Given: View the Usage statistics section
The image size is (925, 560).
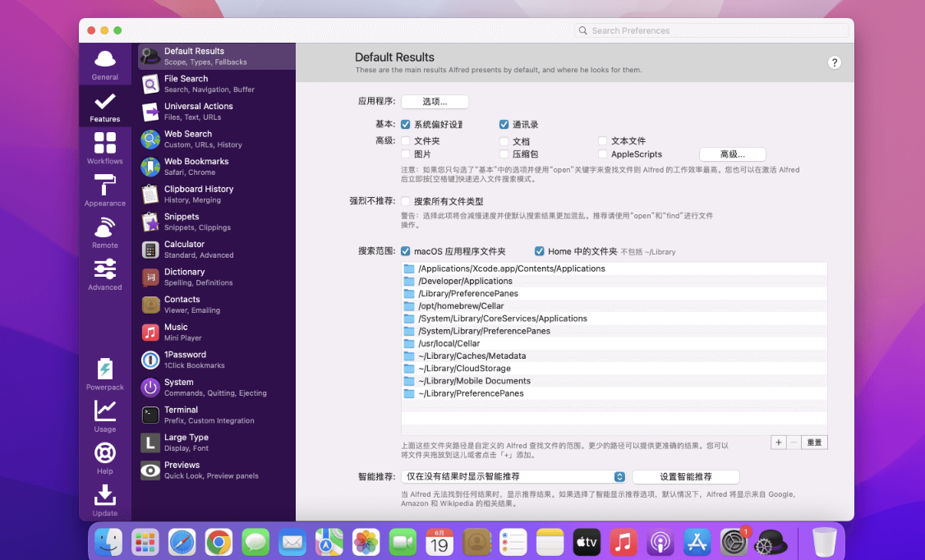Looking at the screenshot, I should coord(105,416).
